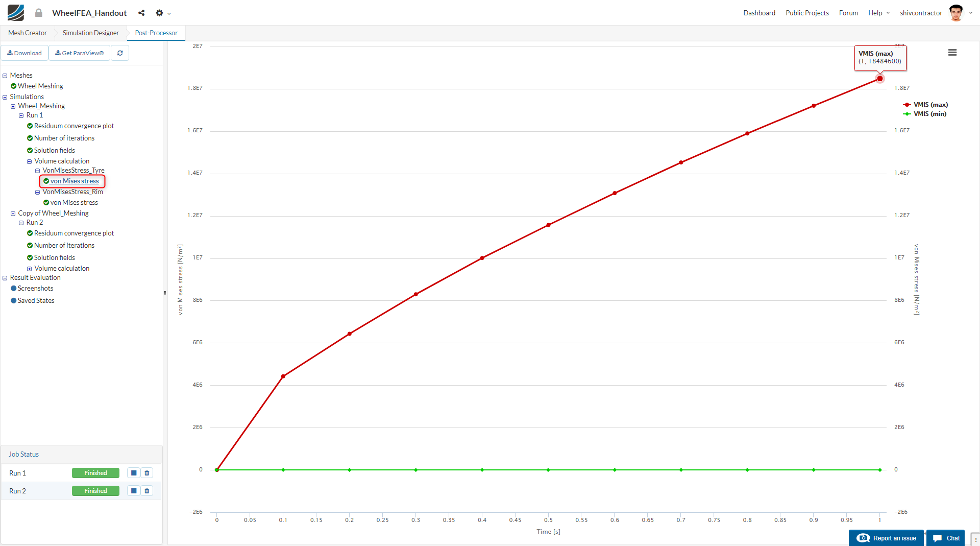Click the refresh icon in toolbar
Image resolution: width=980 pixels, height=546 pixels.
(x=120, y=53)
